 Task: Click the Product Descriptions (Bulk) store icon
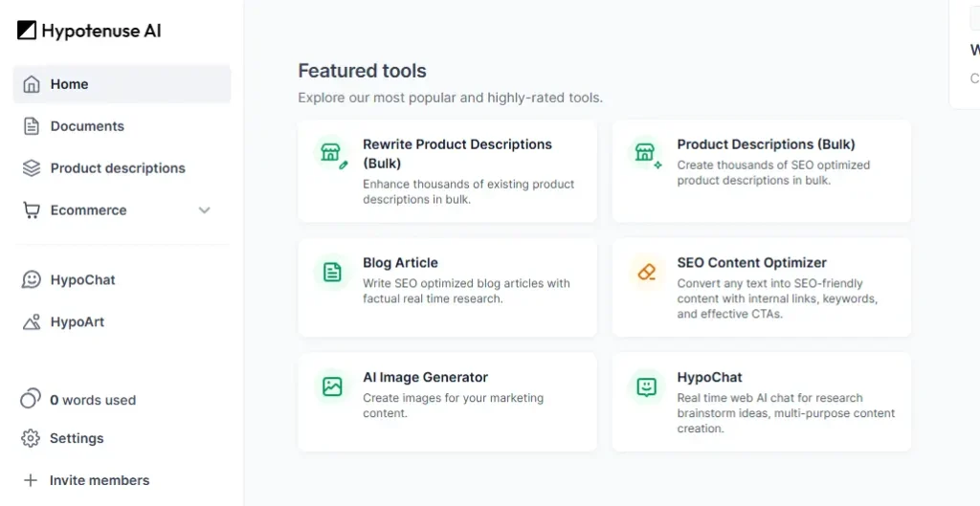click(x=646, y=154)
